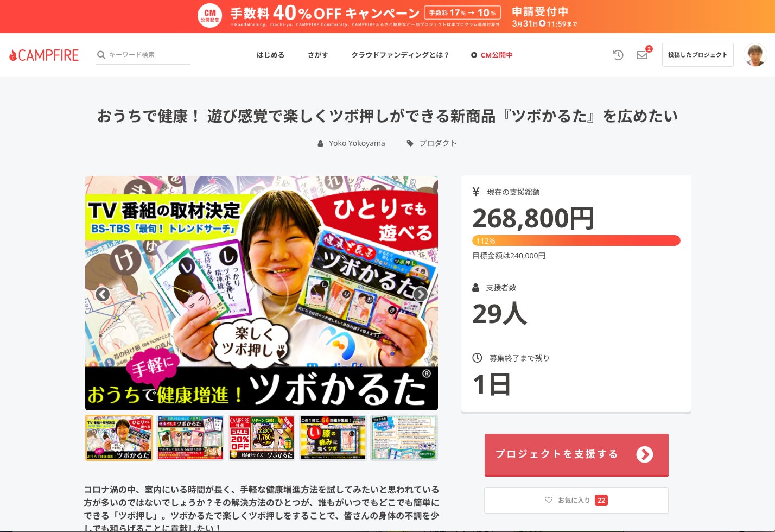
Task: Open the さがす menu item
Action: coord(318,55)
